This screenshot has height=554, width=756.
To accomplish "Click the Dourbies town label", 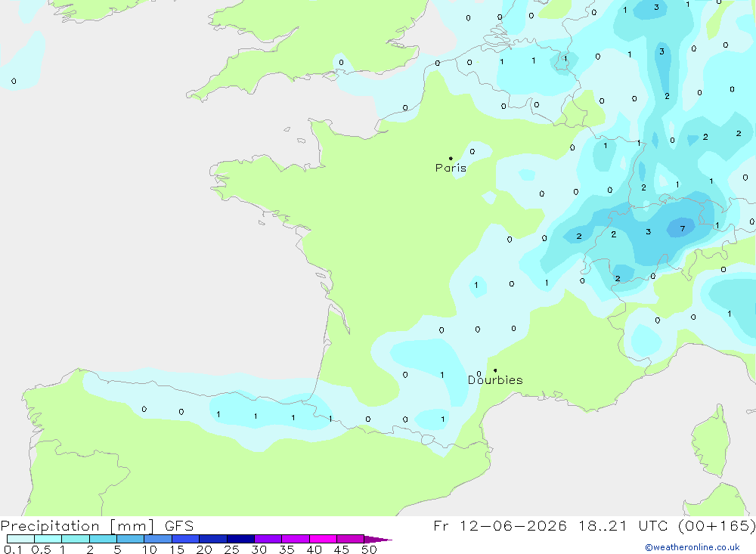I will [495, 380].
